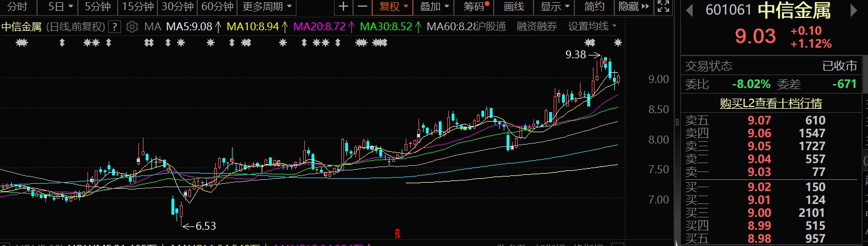The image size is (868, 246).
Task: Activate the 画线 drawing tool
Action: 513,7
